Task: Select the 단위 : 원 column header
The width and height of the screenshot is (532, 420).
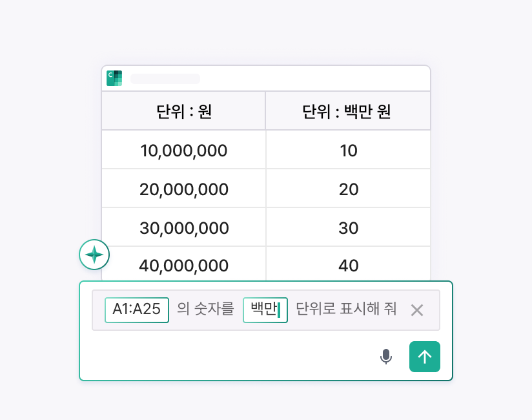Action: (x=183, y=110)
